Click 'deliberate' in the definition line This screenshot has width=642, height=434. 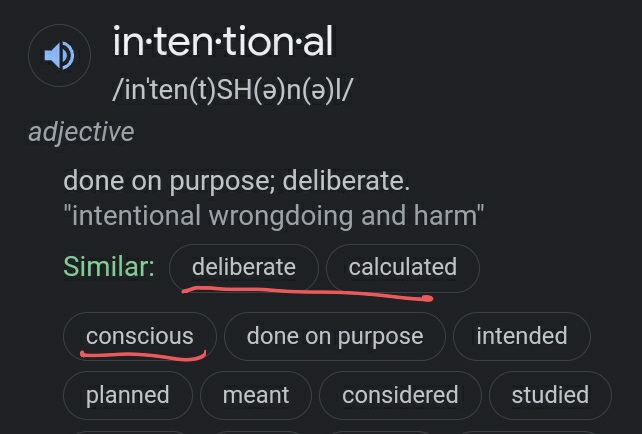(x=345, y=182)
